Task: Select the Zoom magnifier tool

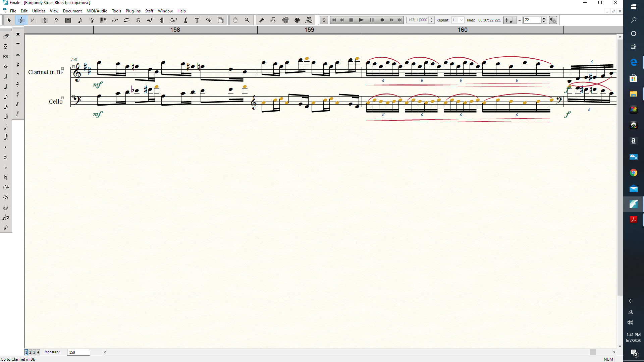Action: tap(247, 20)
